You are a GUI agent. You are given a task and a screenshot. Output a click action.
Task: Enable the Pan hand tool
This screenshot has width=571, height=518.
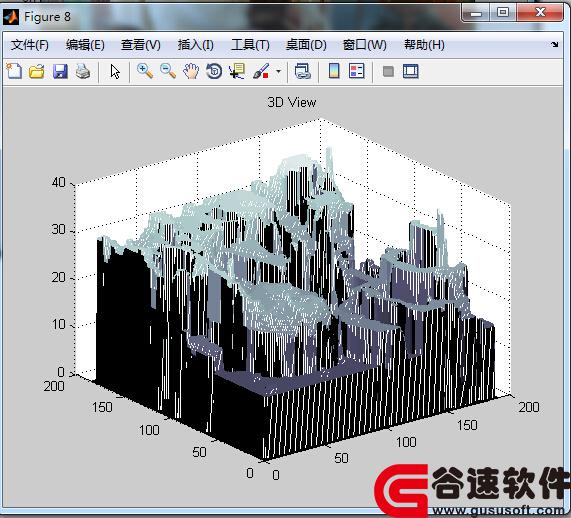point(191,71)
